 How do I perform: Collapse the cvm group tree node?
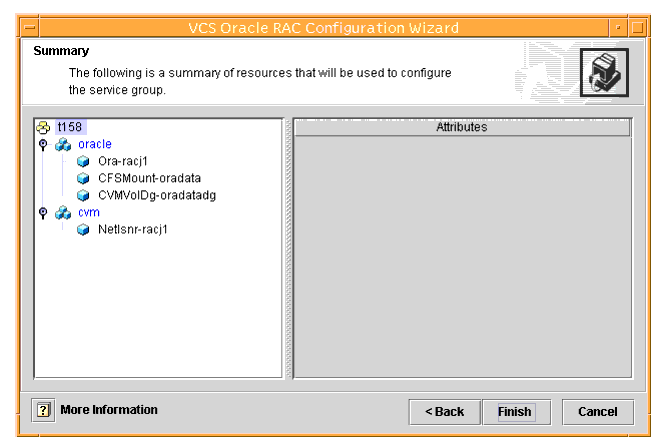(43, 212)
